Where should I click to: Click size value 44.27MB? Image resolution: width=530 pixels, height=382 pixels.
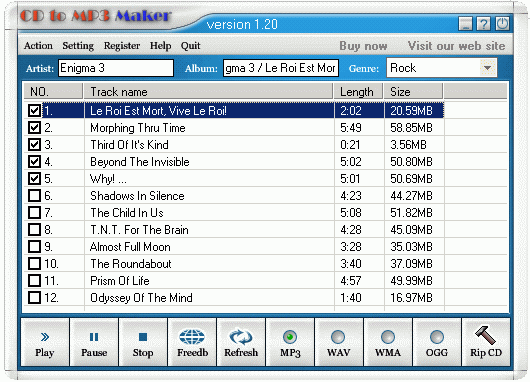tap(411, 196)
